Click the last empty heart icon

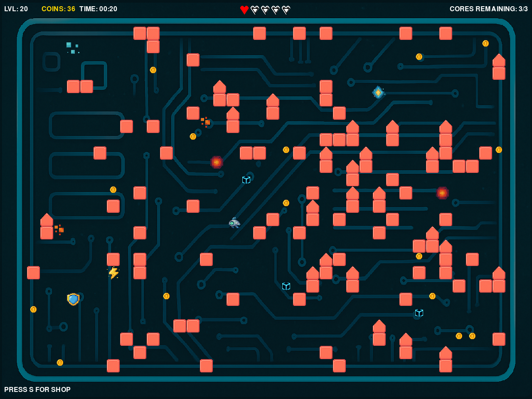coord(286,10)
